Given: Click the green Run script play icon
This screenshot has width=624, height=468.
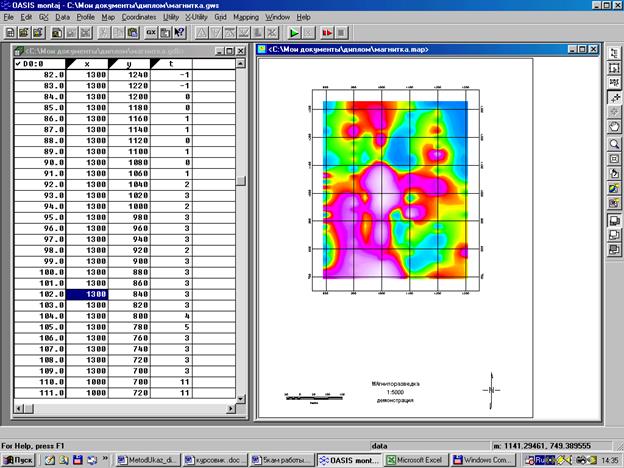Looking at the screenshot, I should coord(294,33).
